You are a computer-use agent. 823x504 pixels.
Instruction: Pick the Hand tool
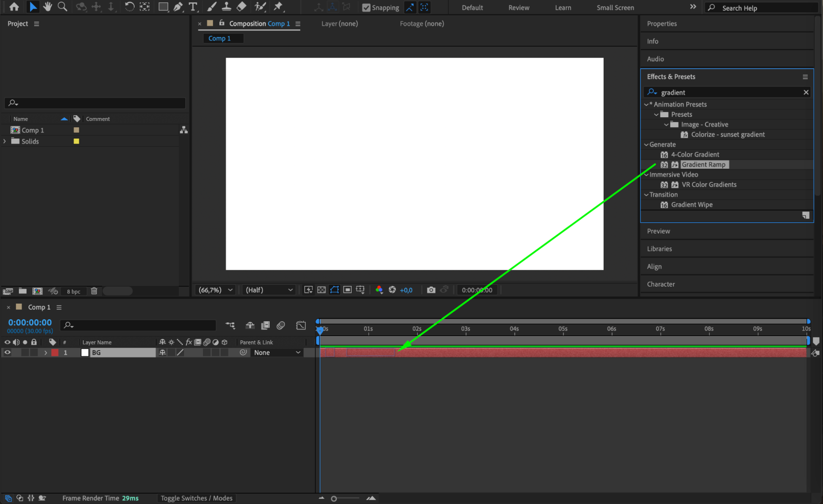(47, 7)
